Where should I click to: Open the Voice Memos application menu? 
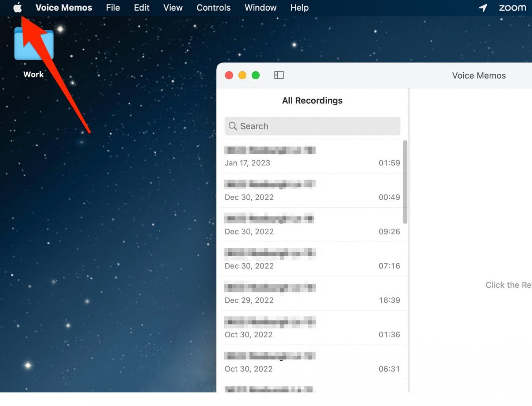pyautogui.click(x=64, y=8)
